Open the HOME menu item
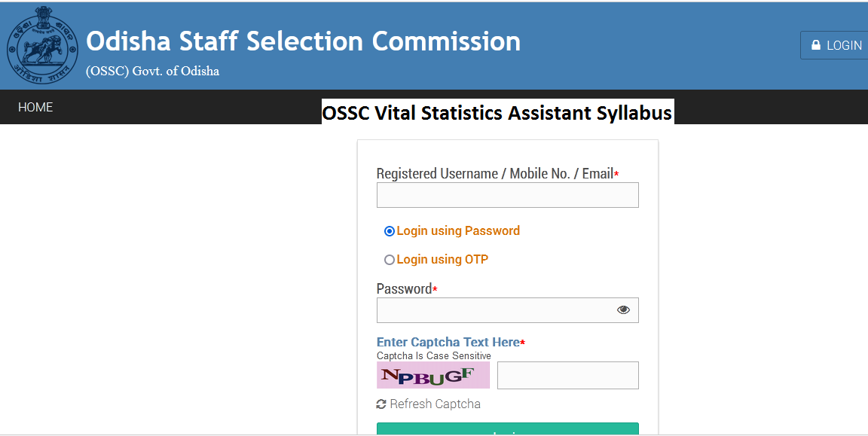Screen dimensions: 868x436 pos(35,107)
